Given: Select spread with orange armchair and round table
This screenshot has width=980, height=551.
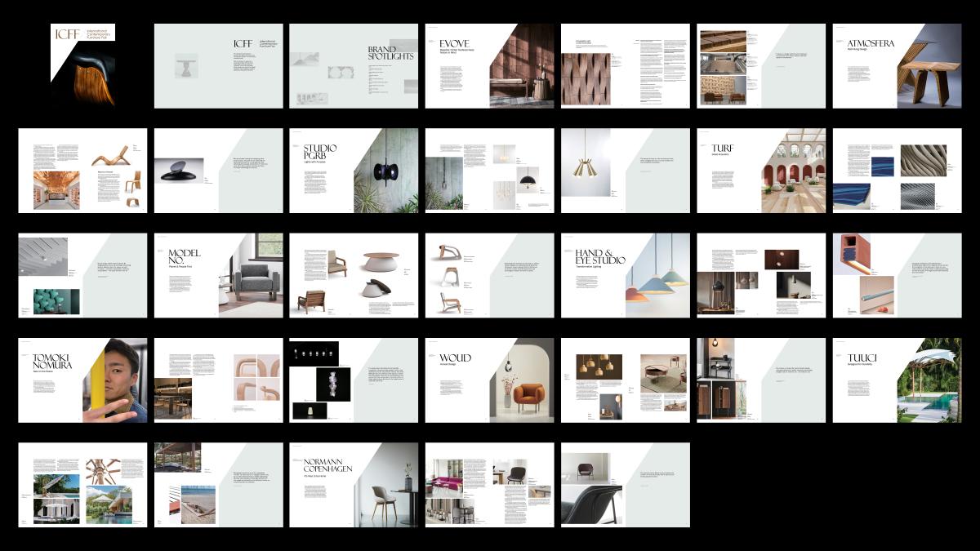Looking at the screenshot, I should pos(490,380).
